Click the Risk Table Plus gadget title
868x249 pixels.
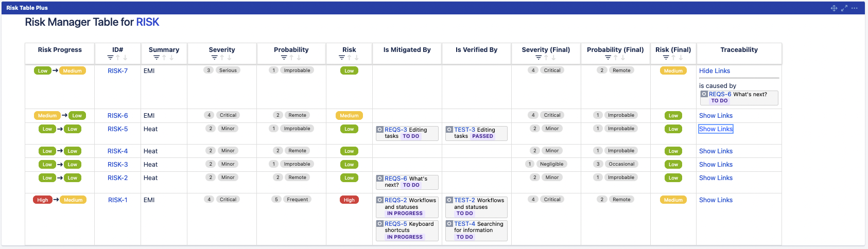tap(27, 8)
